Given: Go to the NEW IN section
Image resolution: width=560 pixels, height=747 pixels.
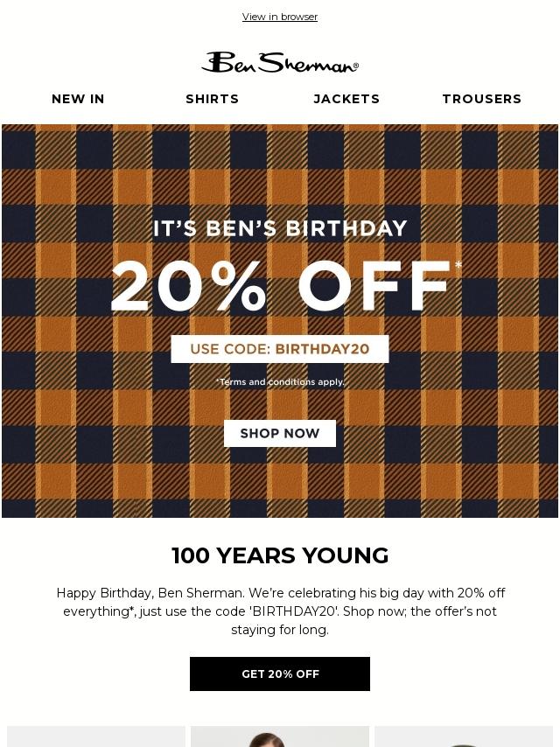Looking at the screenshot, I should pyautogui.click(x=78, y=99).
